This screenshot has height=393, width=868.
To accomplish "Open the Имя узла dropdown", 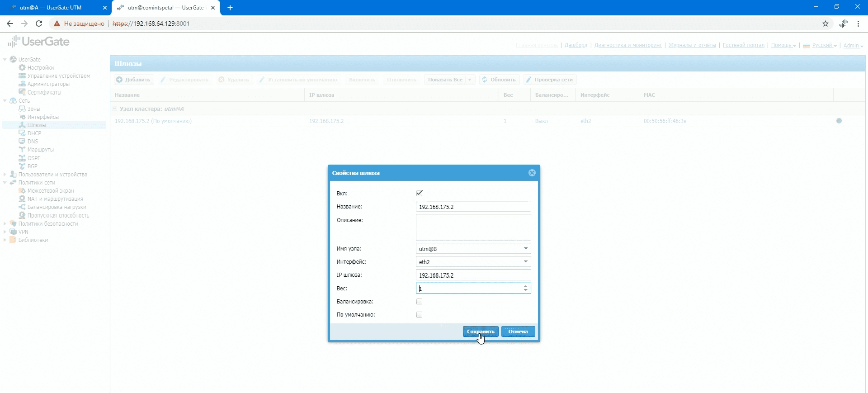I will (x=526, y=249).
